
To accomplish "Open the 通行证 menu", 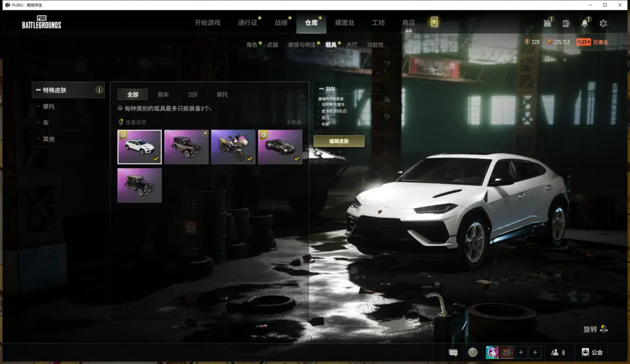I will pyautogui.click(x=247, y=23).
